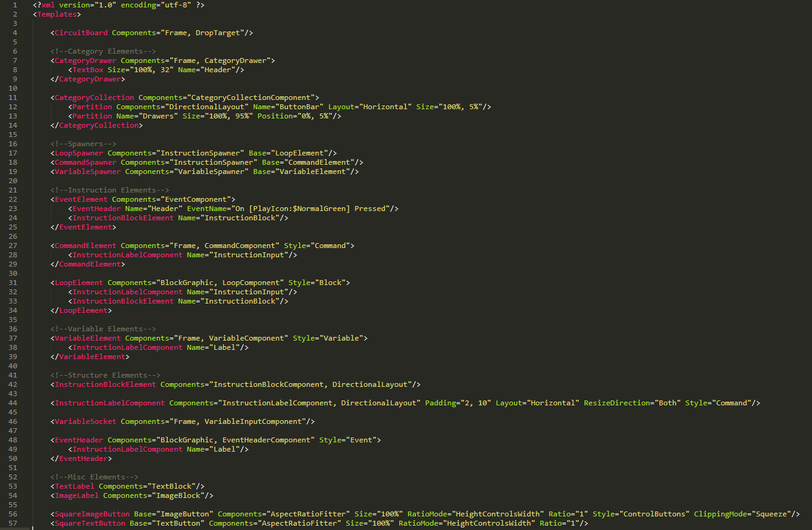Click the "Category Elements" comment
This screenshot has width=812, height=530.
103,51
